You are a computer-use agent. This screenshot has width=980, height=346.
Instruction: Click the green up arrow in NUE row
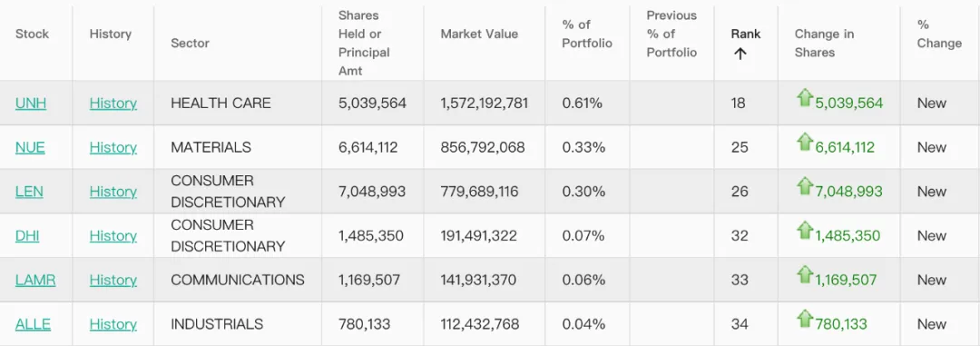[x=804, y=142]
